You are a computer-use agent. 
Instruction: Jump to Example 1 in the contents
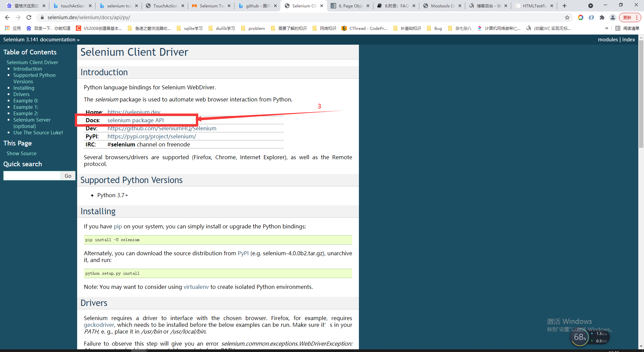26,107
